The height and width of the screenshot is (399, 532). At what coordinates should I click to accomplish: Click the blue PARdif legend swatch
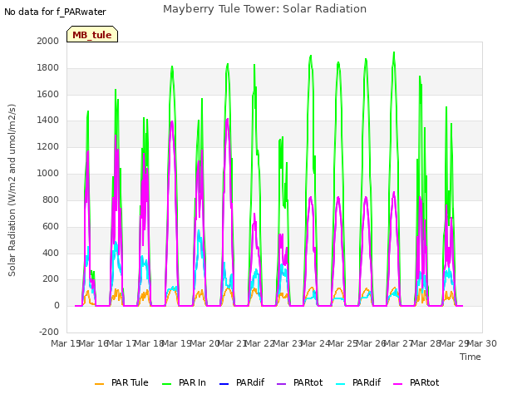224,384
